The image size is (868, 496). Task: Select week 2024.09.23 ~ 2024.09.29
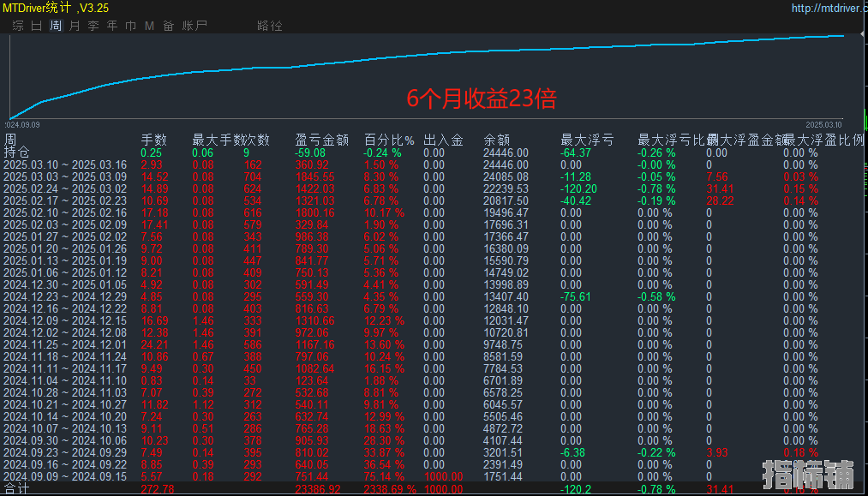[65, 453]
